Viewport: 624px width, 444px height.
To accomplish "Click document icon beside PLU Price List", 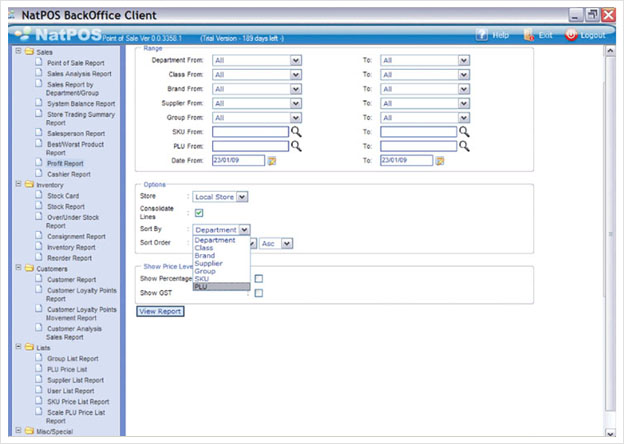I will pyautogui.click(x=39, y=368).
